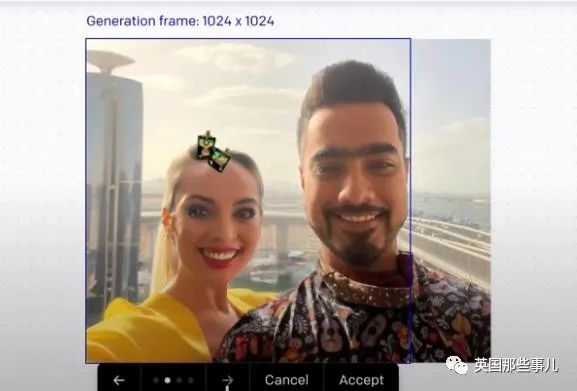Select the first variation dot
This screenshot has width=577, height=391.
point(156,380)
